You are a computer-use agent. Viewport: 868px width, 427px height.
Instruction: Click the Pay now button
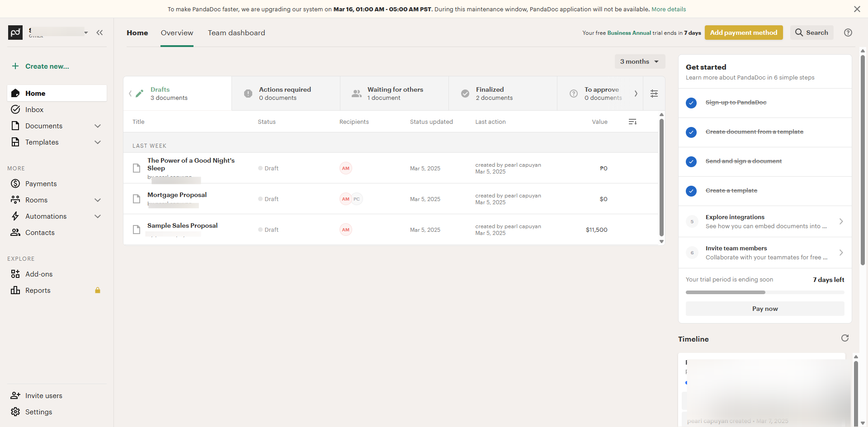click(x=765, y=309)
